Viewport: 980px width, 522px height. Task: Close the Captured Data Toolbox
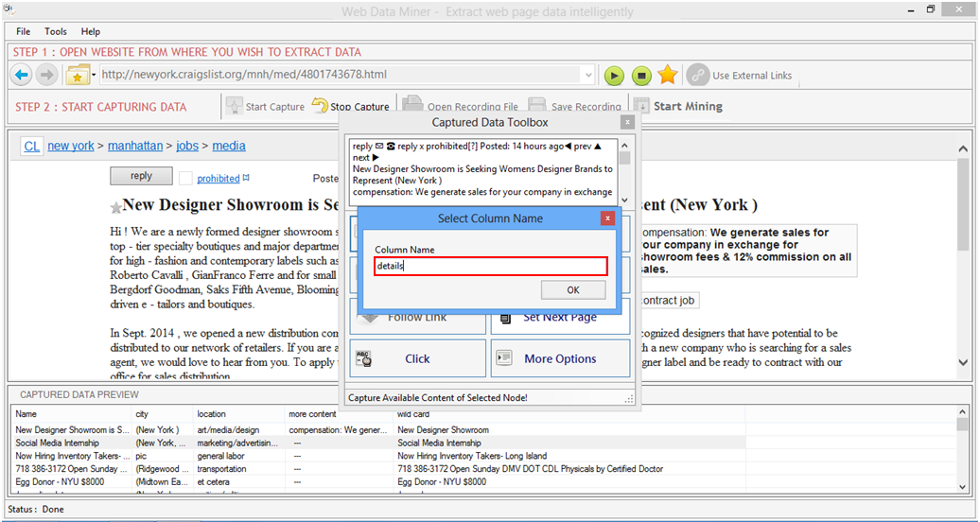point(627,123)
